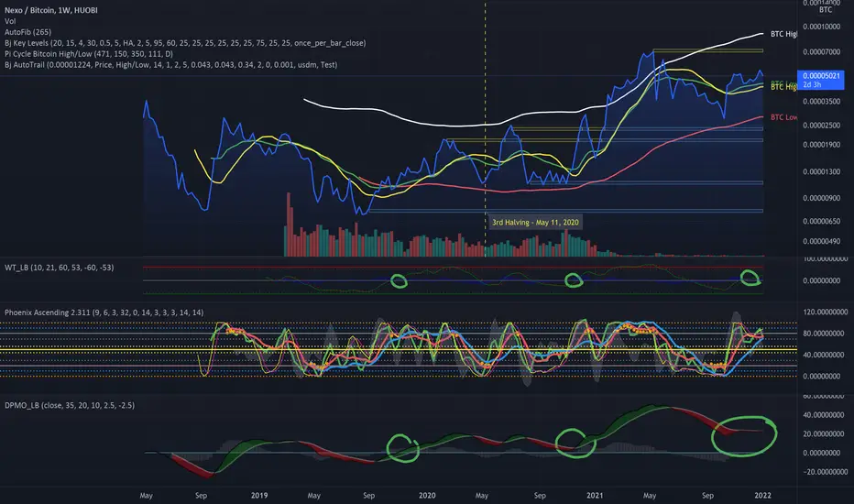Click the 2020 label on time axis
The height and width of the screenshot is (504, 854).
(x=427, y=495)
